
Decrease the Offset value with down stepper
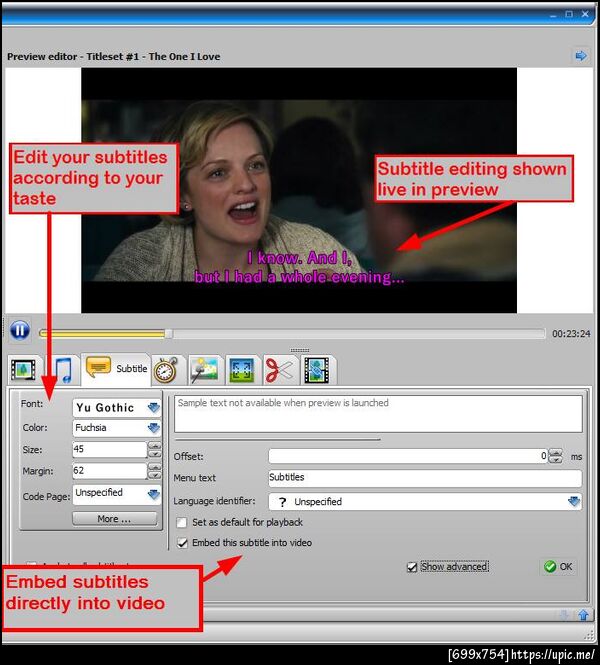pyautogui.click(x=555, y=460)
